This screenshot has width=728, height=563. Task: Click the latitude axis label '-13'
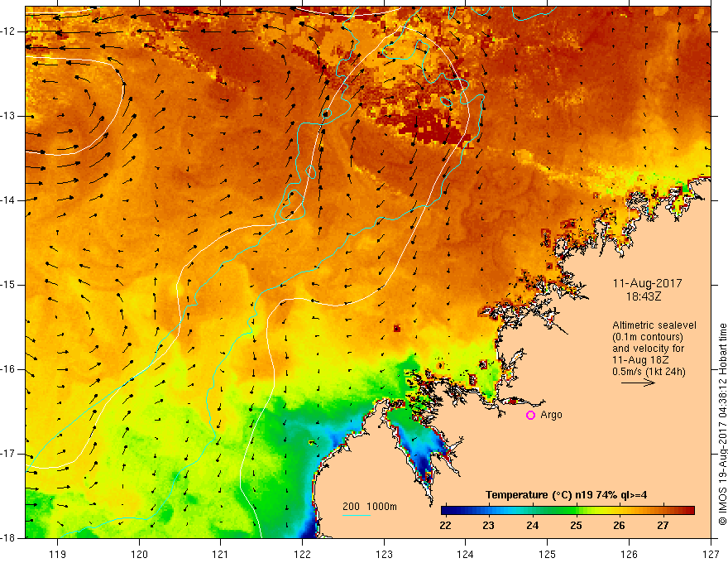[9, 116]
